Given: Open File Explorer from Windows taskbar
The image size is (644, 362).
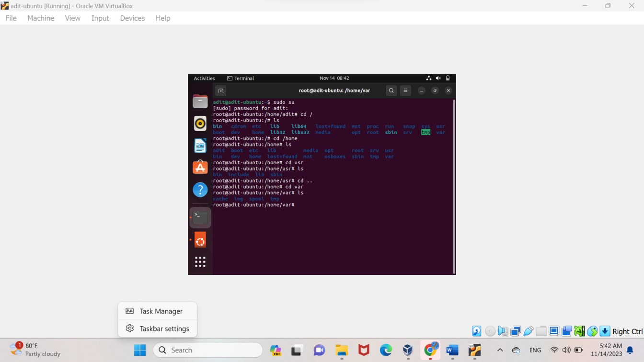Looking at the screenshot, I should tap(341, 350).
